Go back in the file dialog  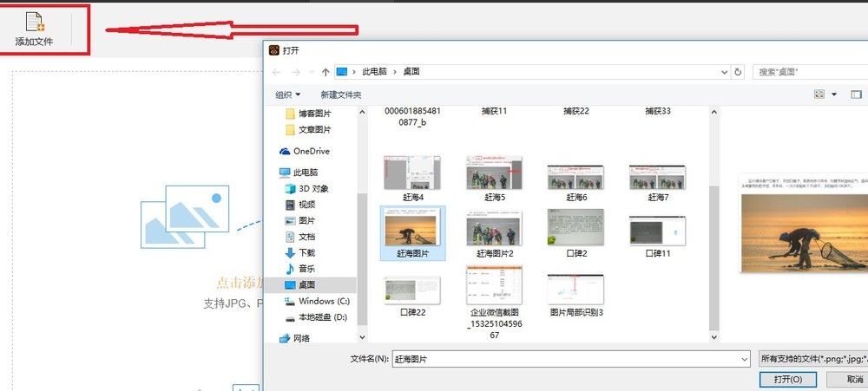click(276, 72)
